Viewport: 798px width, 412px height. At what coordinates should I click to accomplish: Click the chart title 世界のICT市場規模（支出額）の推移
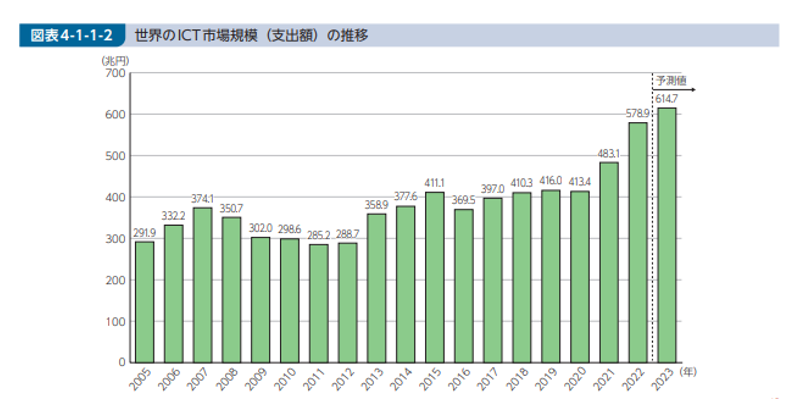click(251, 36)
